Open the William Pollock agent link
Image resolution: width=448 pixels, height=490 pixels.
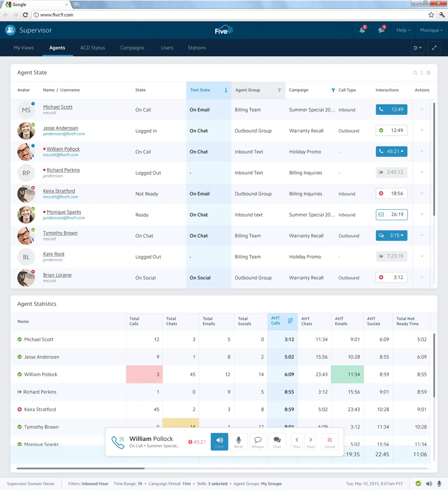(63, 149)
